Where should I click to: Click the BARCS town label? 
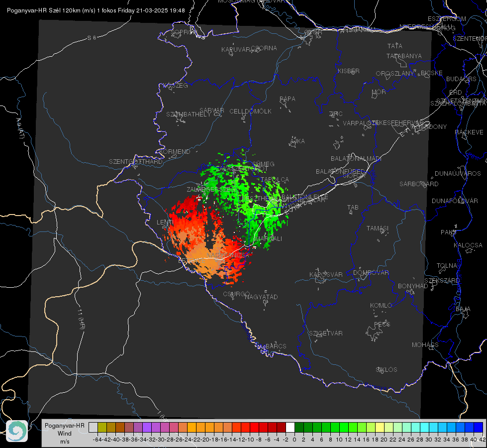276,346
